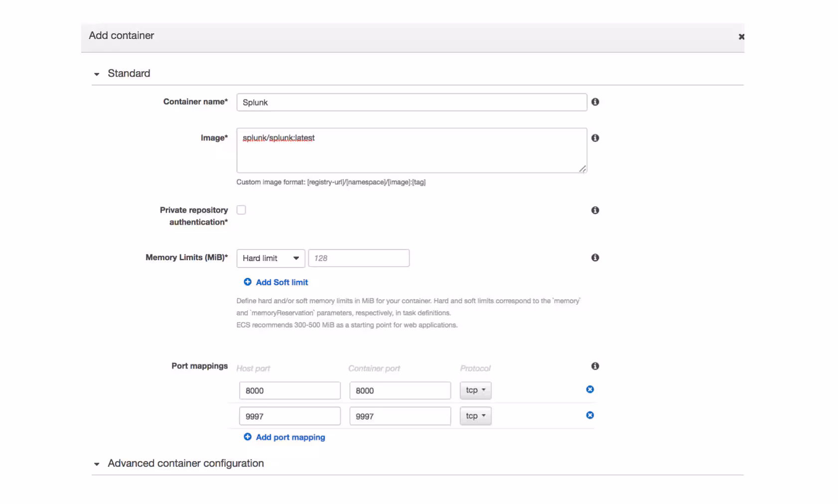Click Add port mapping link
Image resolution: width=838 pixels, height=504 pixels.
tap(290, 437)
